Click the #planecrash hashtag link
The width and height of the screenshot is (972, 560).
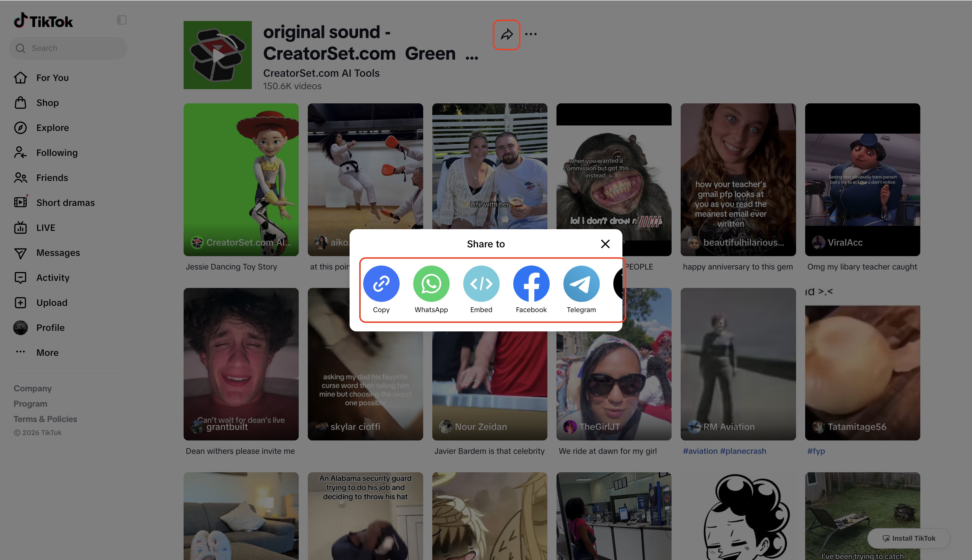[x=743, y=451]
